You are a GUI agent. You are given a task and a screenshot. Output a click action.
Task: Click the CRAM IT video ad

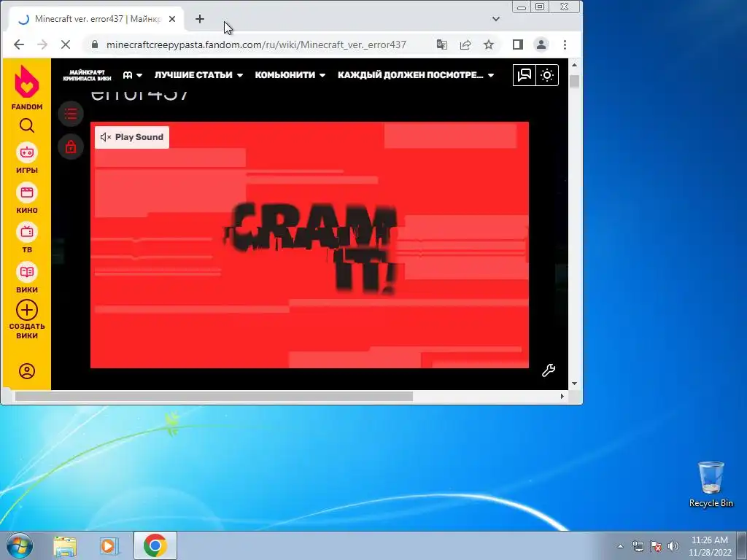309,245
